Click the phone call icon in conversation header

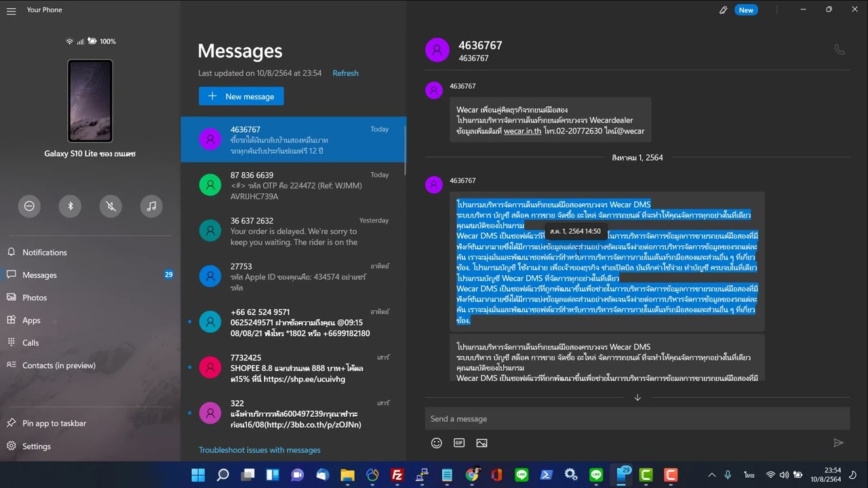(x=840, y=49)
